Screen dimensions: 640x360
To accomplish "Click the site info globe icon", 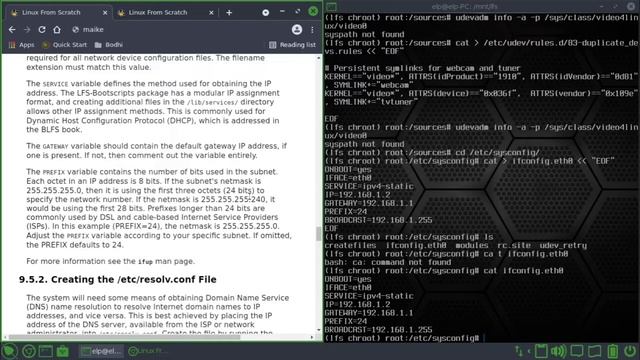I will point(75,29).
